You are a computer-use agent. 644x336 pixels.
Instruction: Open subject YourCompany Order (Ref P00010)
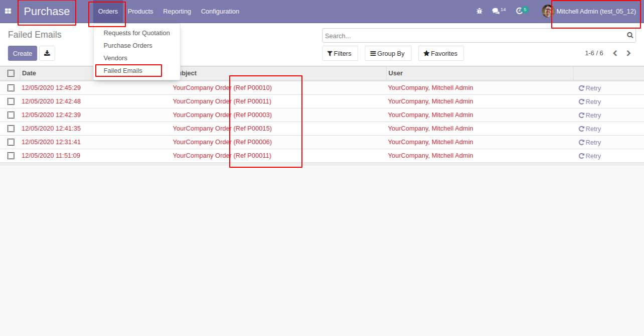[x=222, y=88]
